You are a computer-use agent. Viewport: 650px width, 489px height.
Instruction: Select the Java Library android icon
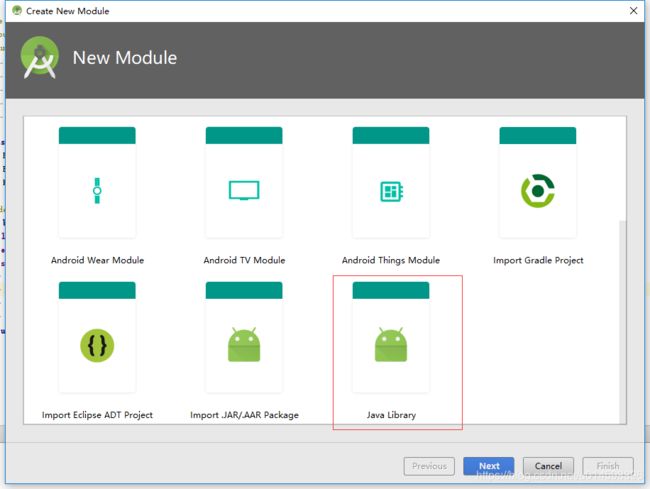[x=391, y=344]
